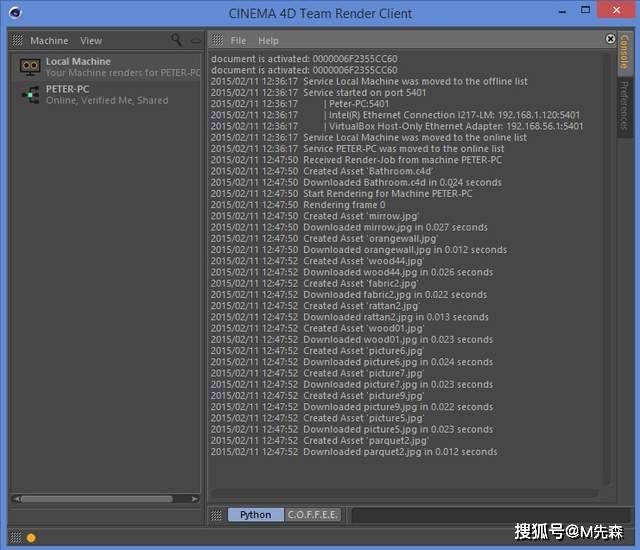Click the status bar grip handle icon
Screen dimensions: 640x550
point(16,537)
